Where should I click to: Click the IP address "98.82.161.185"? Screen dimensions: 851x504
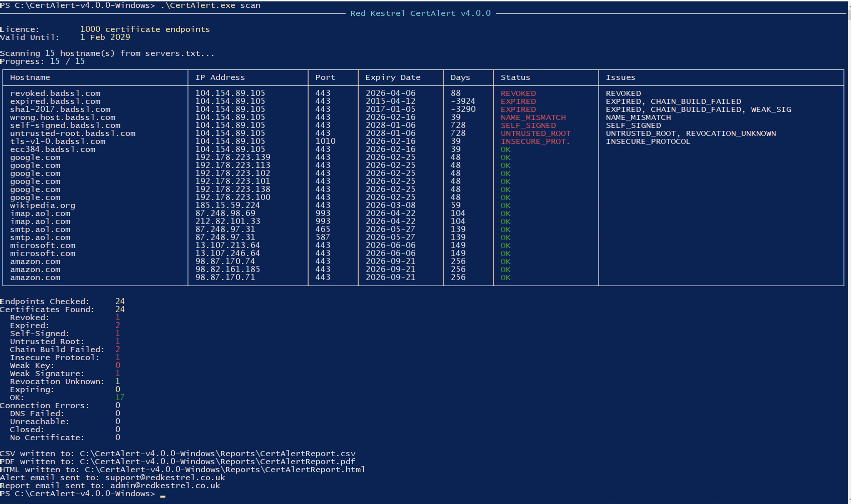pyautogui.click(x=228, y=269)
